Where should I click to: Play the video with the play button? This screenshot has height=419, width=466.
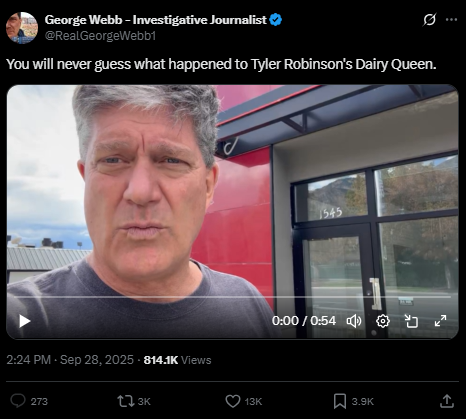click(x=24, y=321)
